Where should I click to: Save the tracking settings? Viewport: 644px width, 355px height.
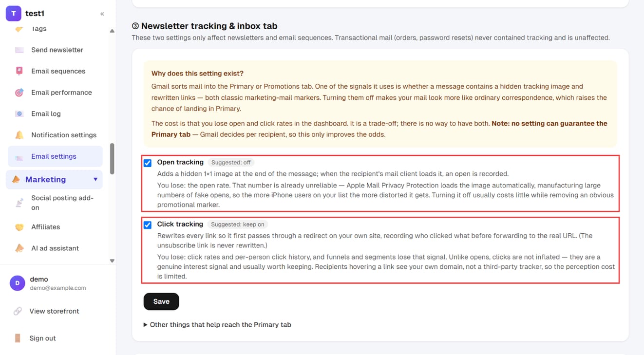click(x=161, y=301)
